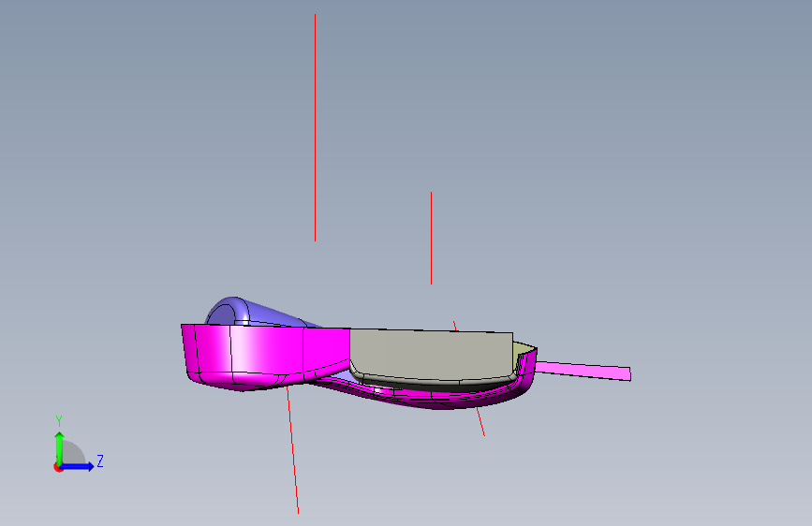
Task: Select the tallest red vertical axis line
Action: [315, 127]
